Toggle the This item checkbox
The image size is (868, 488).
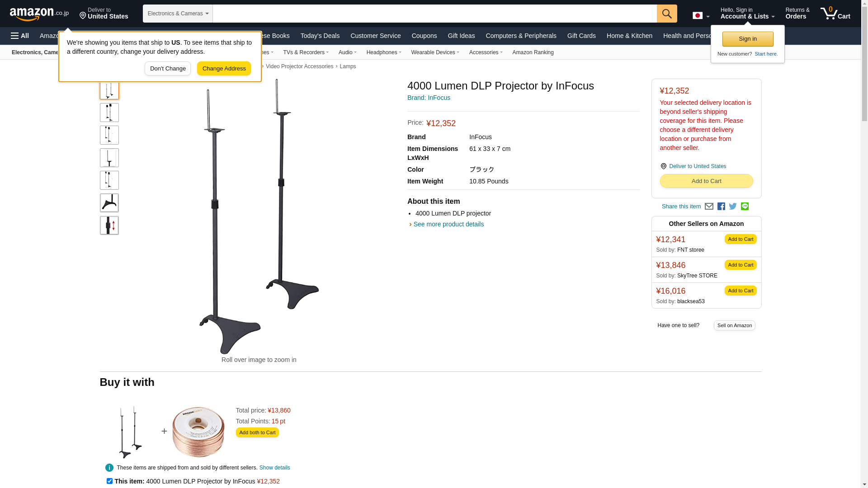(x=109, y=481)
